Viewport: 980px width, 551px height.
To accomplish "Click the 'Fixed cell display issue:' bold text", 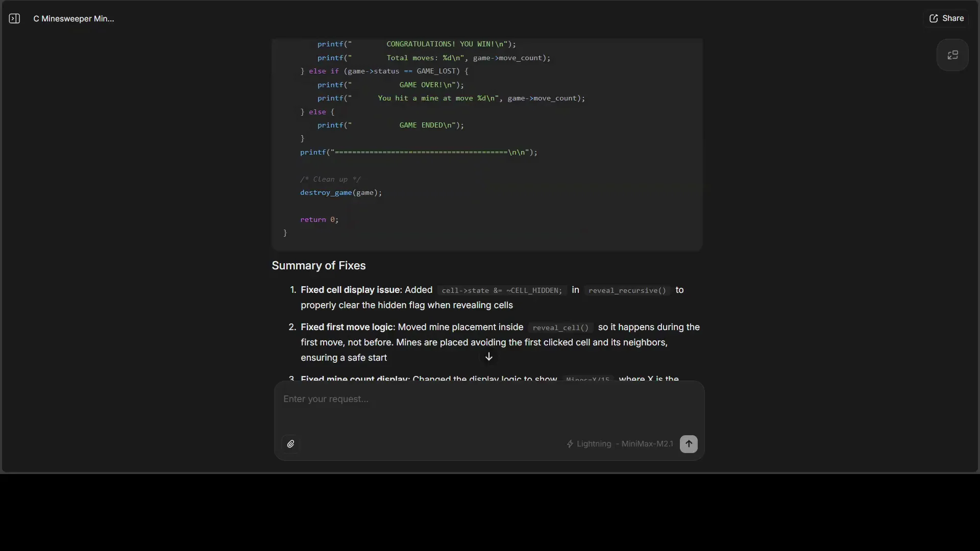I will pyautogui.click(x=351, y=290).
